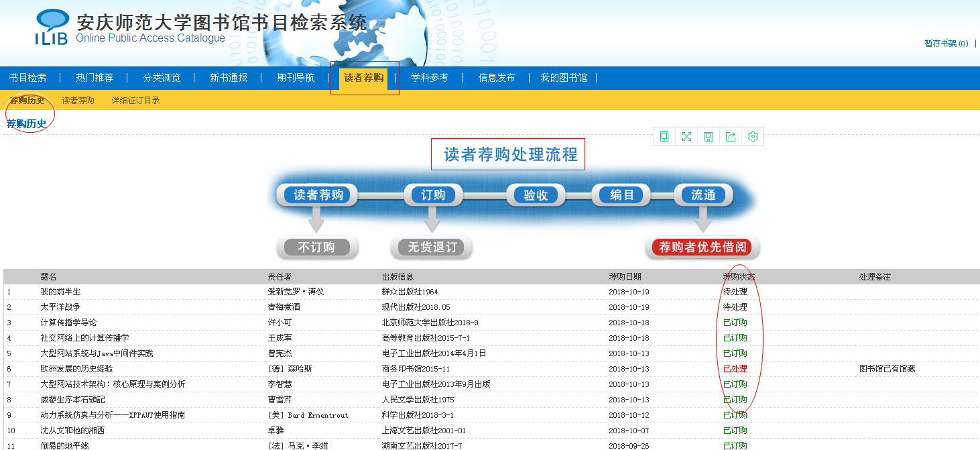Open the 分类浏览 navigation item
980x450 pixels.
pos(162,78)
